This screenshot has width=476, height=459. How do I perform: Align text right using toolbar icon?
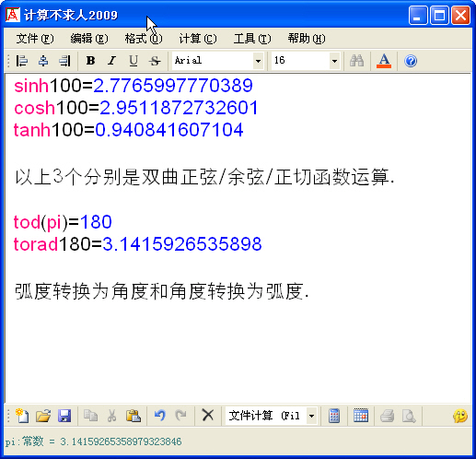coord(64,61)
